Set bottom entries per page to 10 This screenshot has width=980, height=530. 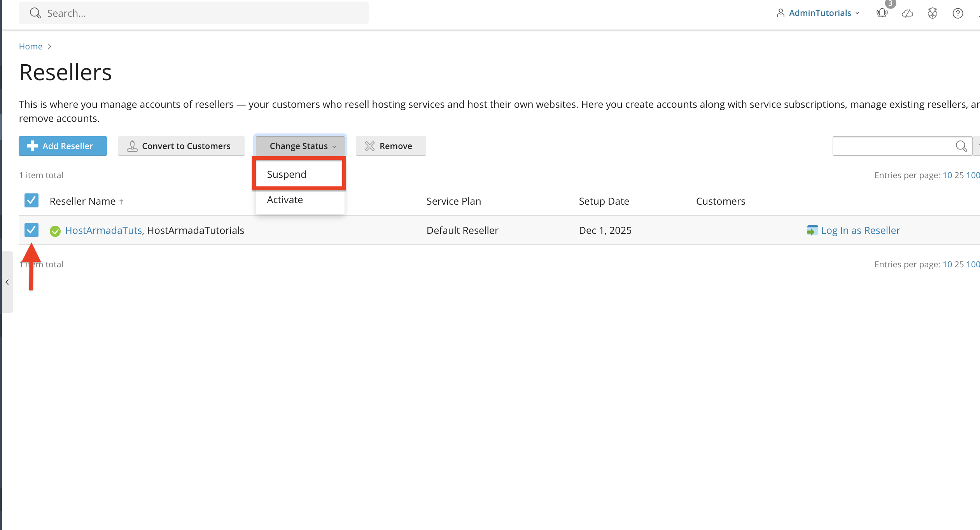pyautogui.click(x=947, y=264)
